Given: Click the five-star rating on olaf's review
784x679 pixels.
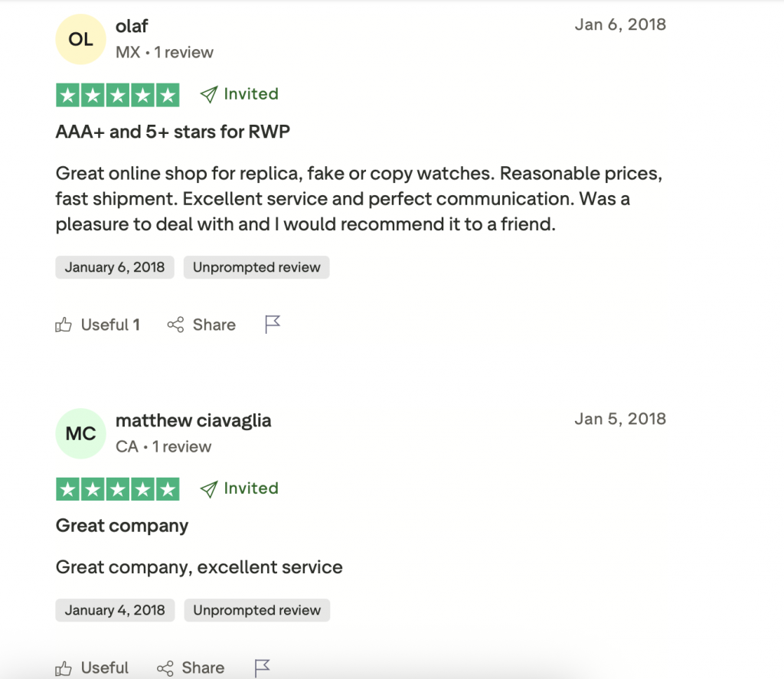Looking at the screenshot, I should (117, 95).
